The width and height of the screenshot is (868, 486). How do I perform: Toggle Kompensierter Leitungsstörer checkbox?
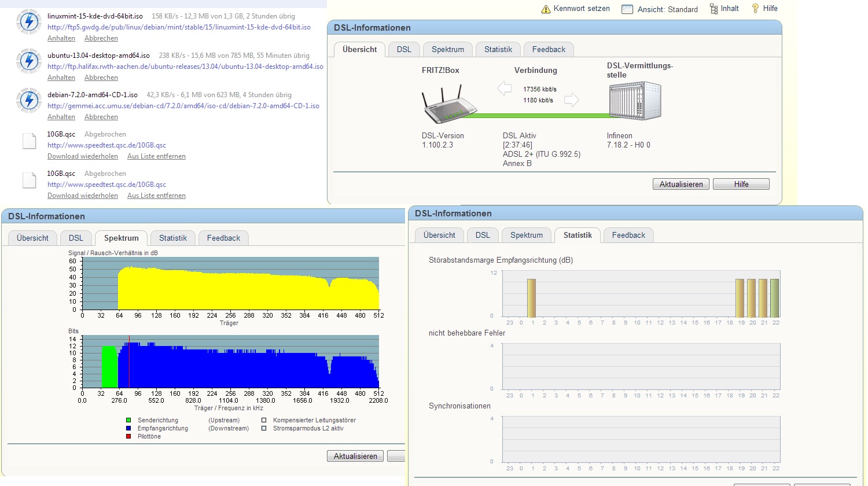coord(264,421)
